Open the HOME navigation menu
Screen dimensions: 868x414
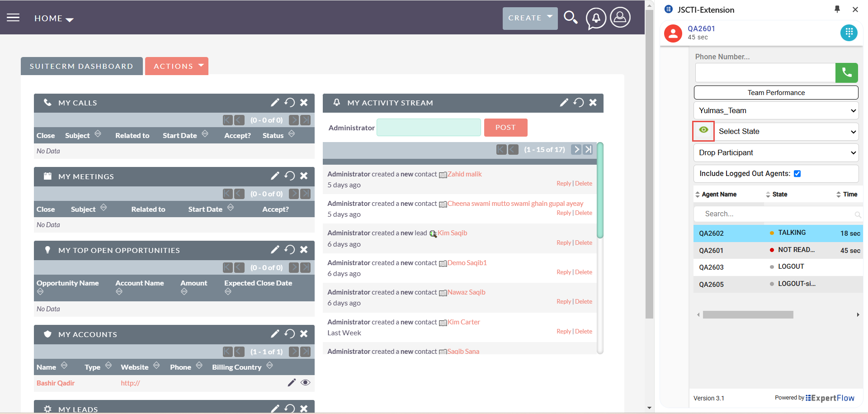(53, 19)
